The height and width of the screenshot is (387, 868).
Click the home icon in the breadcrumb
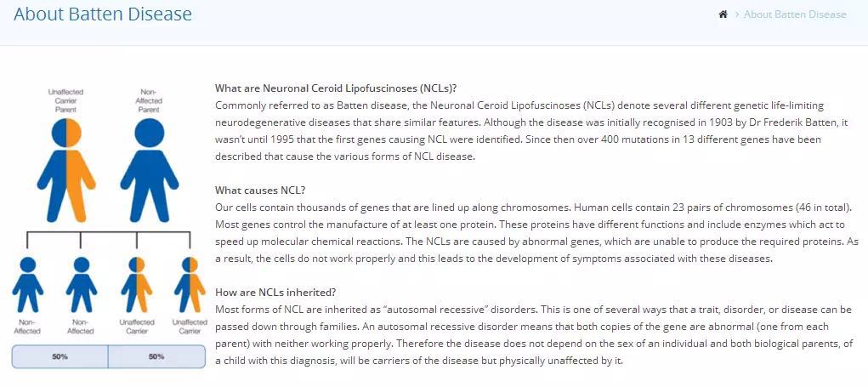(723, 14)
